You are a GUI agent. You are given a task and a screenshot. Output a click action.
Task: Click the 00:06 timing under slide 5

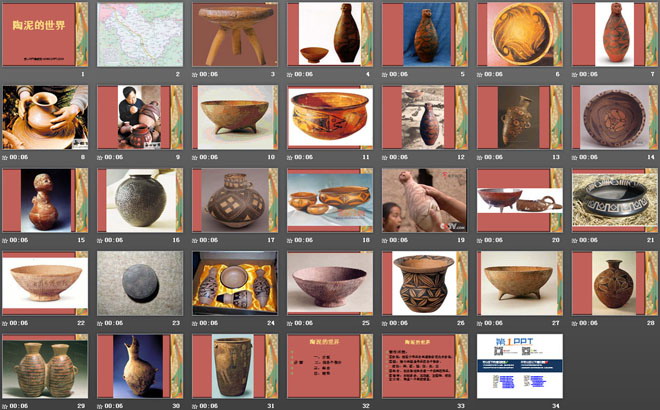[x=402, y=74]
